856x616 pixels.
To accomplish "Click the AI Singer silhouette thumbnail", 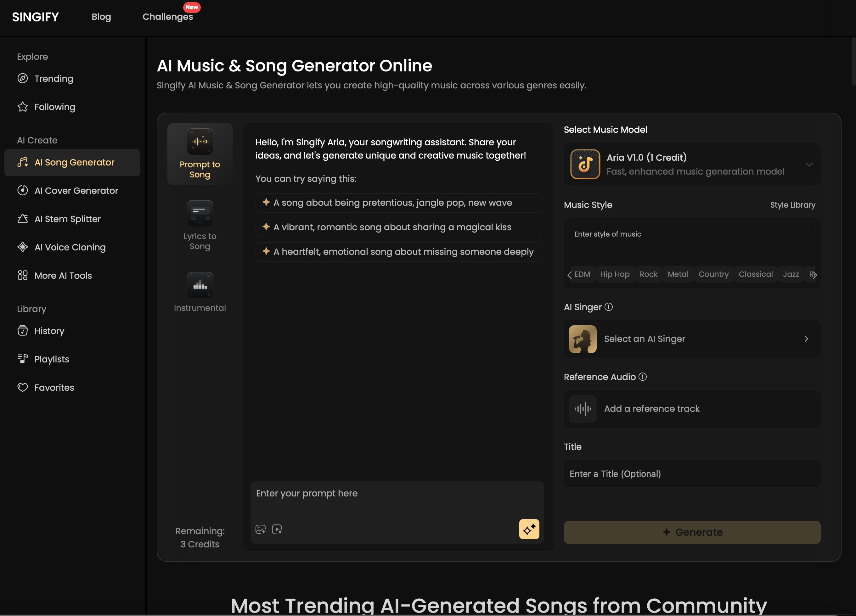I will (583, 339).
